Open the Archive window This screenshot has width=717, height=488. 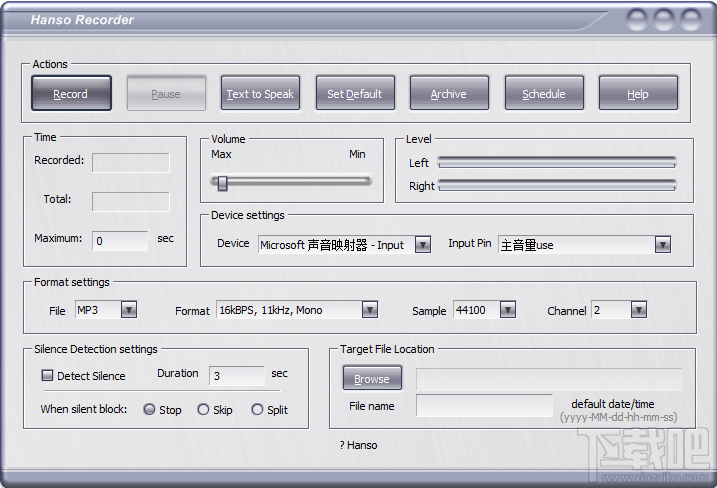449,93
